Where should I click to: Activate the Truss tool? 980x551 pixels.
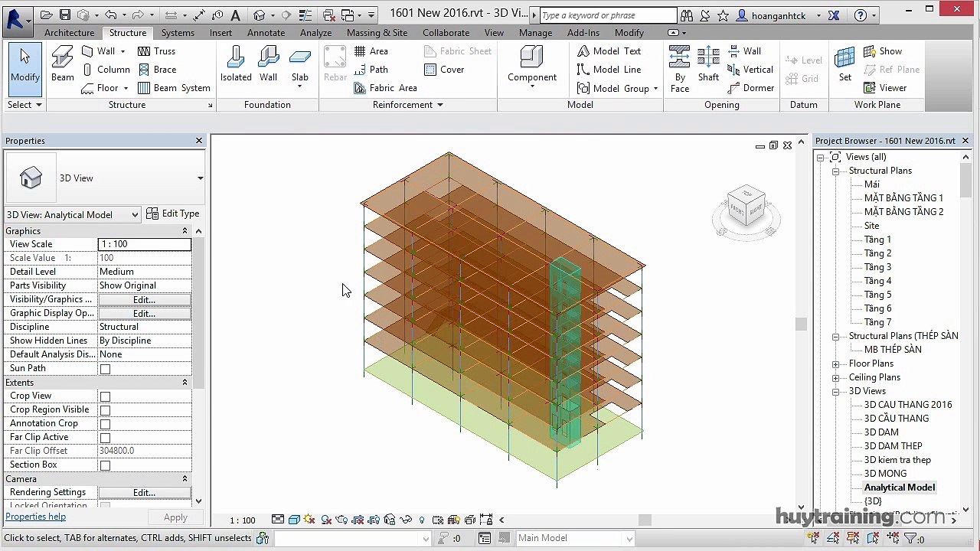pos(156,51)
